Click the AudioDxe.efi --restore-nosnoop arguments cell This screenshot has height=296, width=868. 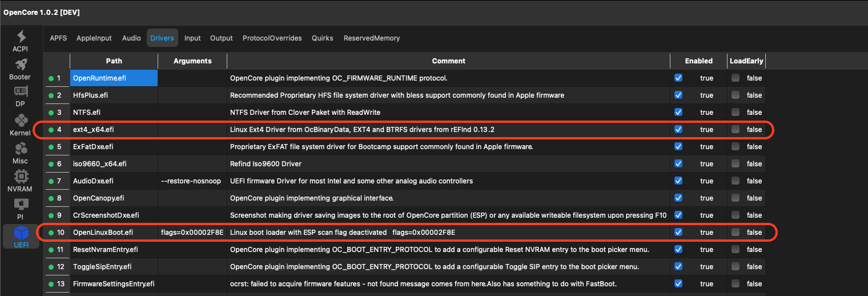(x=192, y=181)
